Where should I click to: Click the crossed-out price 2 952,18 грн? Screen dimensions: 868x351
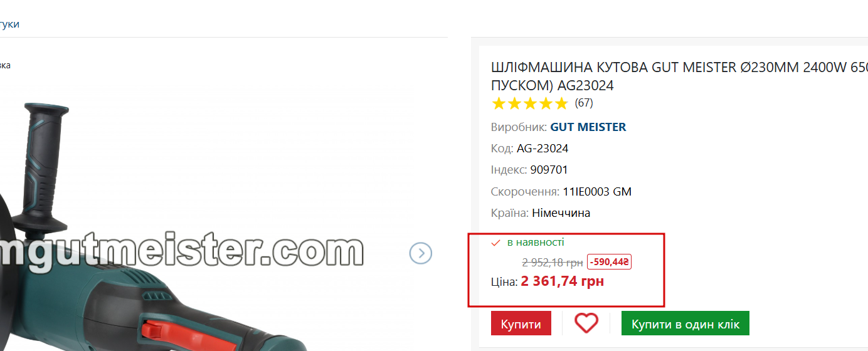pos(553,263)
